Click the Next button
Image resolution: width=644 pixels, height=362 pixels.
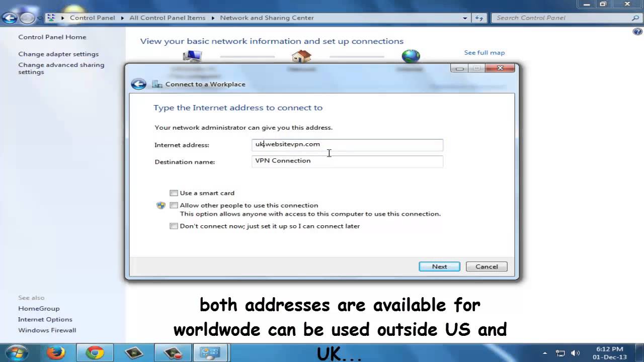pos(439,266)
